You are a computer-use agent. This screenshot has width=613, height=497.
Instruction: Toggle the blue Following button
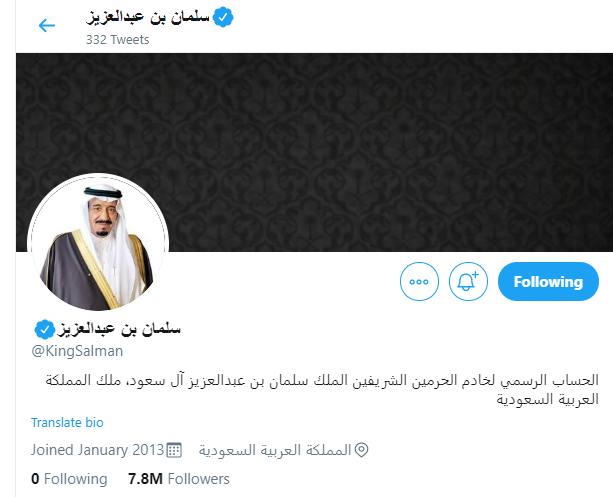548,282
